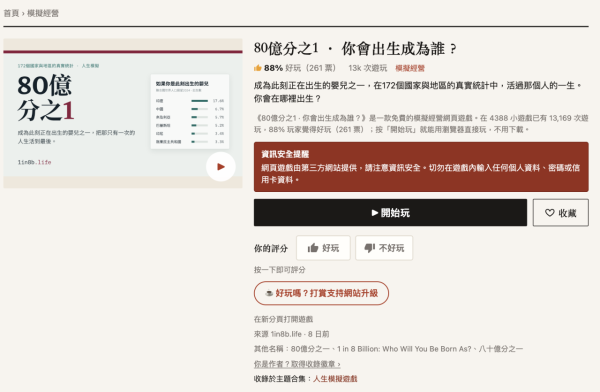Click the 好玩 (261 票) vote count text

(310, 68)
